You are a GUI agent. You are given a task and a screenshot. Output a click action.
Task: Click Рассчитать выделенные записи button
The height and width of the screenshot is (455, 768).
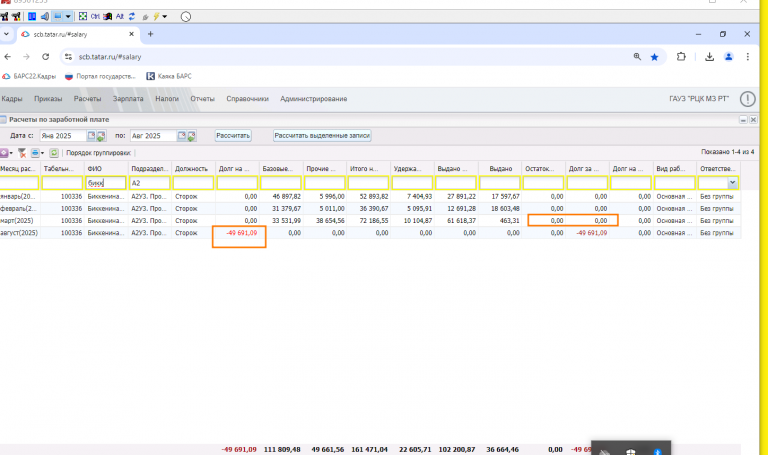[x=322, y=136]
